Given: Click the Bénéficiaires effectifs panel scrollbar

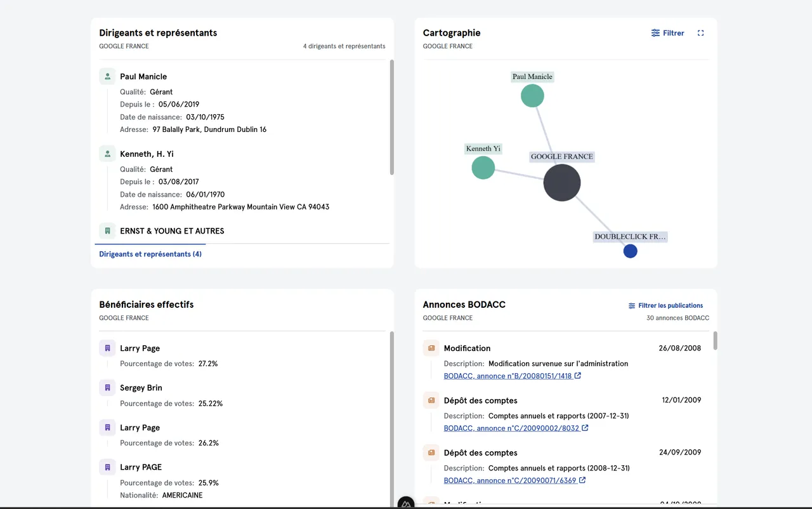Looking at the screenshot, I should pyautogui.click(x=392, y=419).
